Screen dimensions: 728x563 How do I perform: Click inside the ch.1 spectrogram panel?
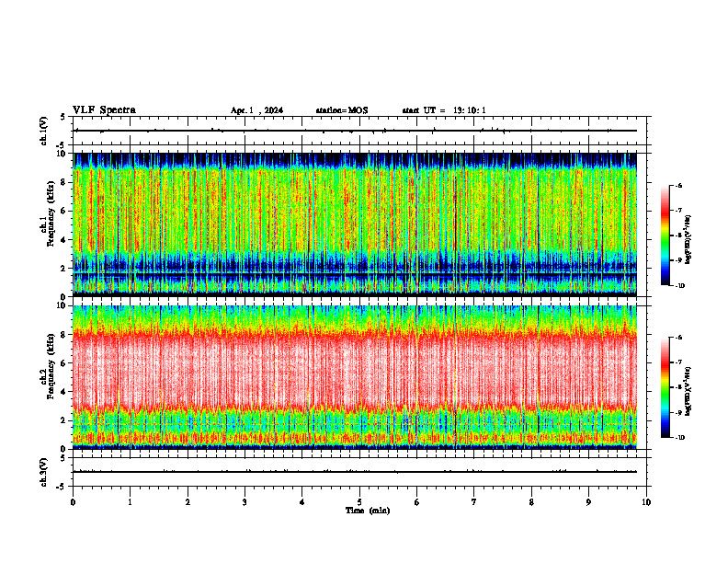355,224
